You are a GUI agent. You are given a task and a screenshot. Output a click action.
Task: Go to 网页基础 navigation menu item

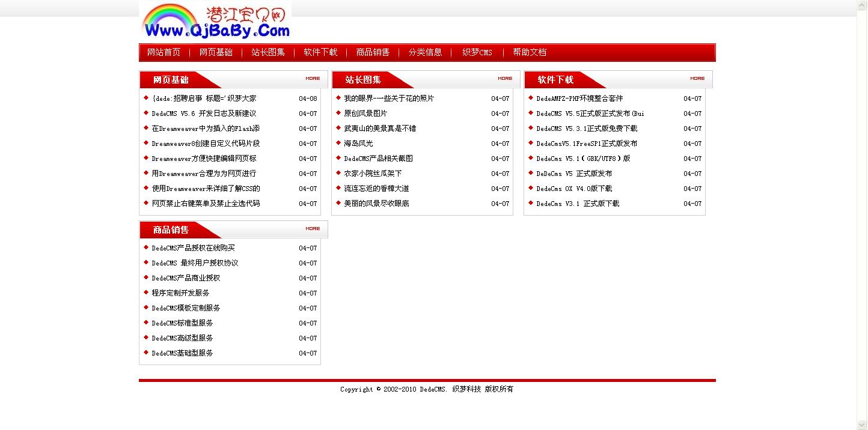216,52
